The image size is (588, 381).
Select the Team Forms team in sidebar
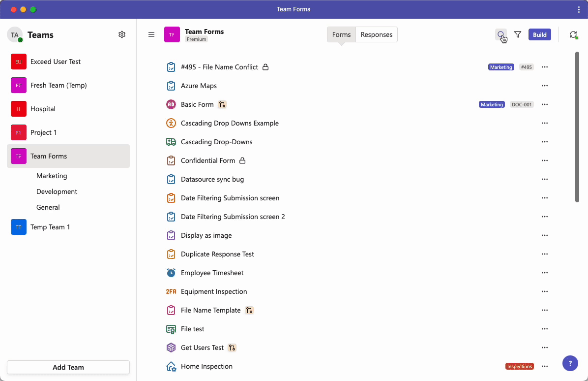[x=68, y=156]
